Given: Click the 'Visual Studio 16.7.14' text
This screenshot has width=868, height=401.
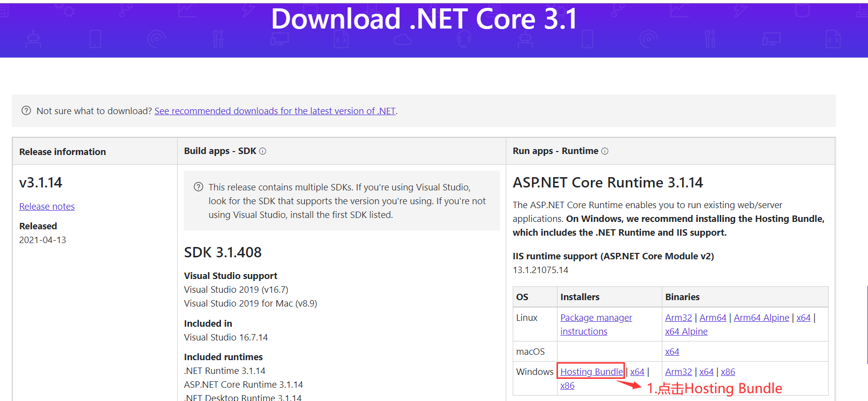Looking at the screenshot, I should click(226, 338).
